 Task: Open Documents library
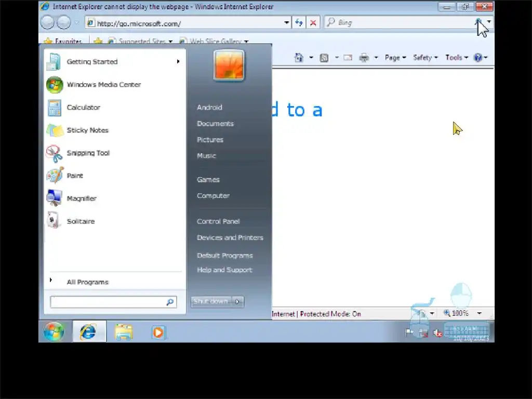point(215,124)
